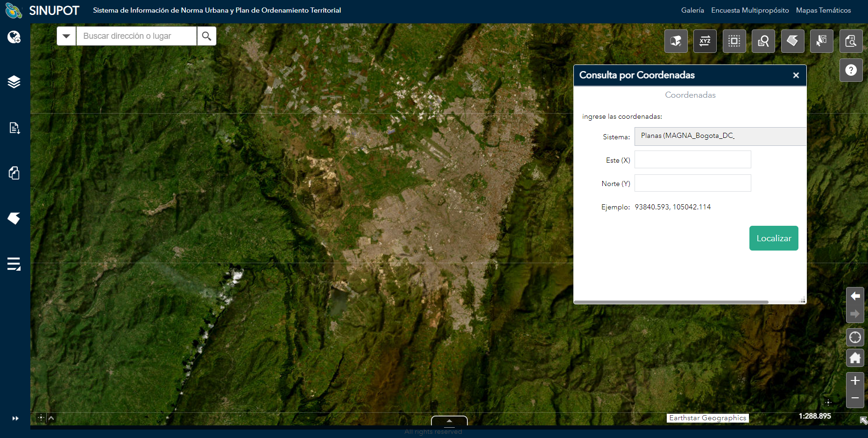Click the magnifier search icon button

[206, 36]
